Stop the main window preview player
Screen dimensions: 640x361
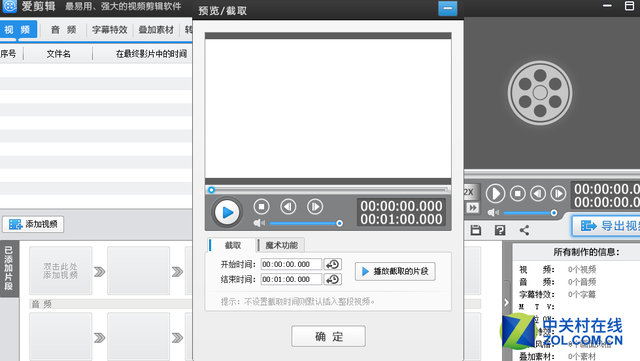coord(518,193)
